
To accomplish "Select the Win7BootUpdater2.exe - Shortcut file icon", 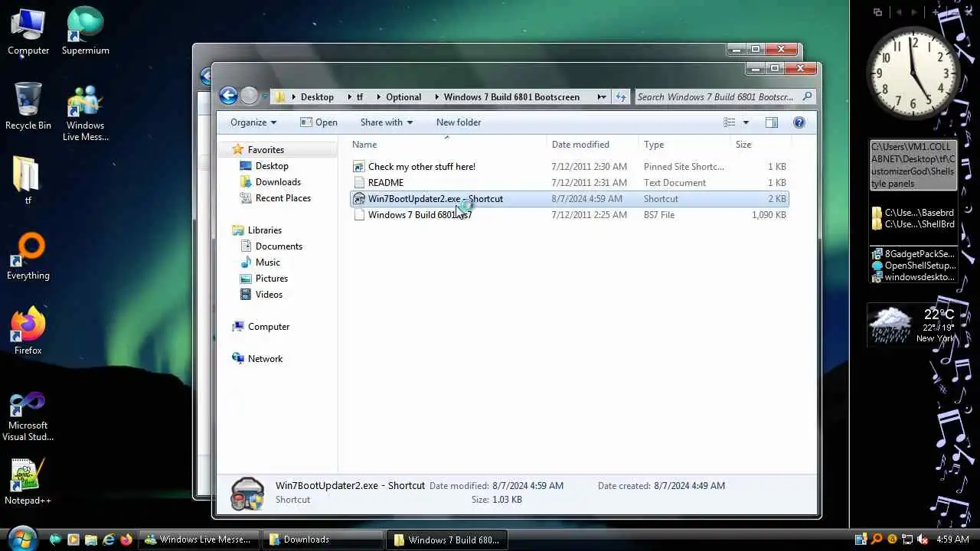I will click(x=359, y=199).
